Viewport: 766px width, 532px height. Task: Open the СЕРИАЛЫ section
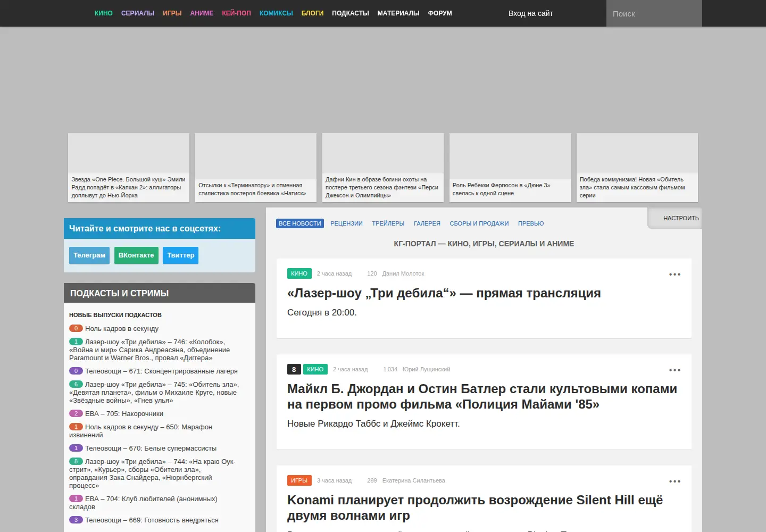[138, 13]
